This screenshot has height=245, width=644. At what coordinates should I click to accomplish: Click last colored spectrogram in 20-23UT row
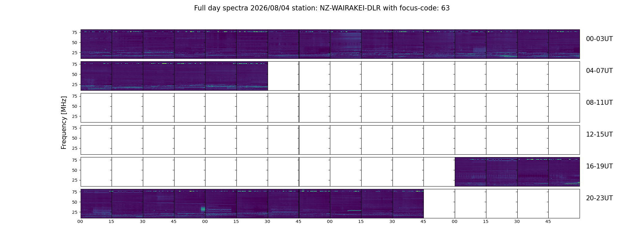(x=408, y=204)
